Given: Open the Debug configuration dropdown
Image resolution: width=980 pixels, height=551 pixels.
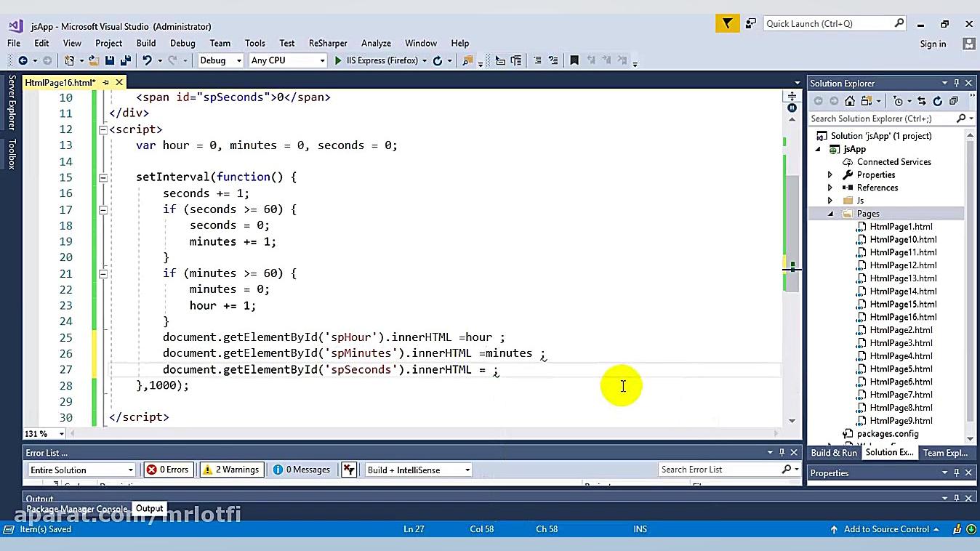Looking at the screenshot, I should (x=220, y=61).
